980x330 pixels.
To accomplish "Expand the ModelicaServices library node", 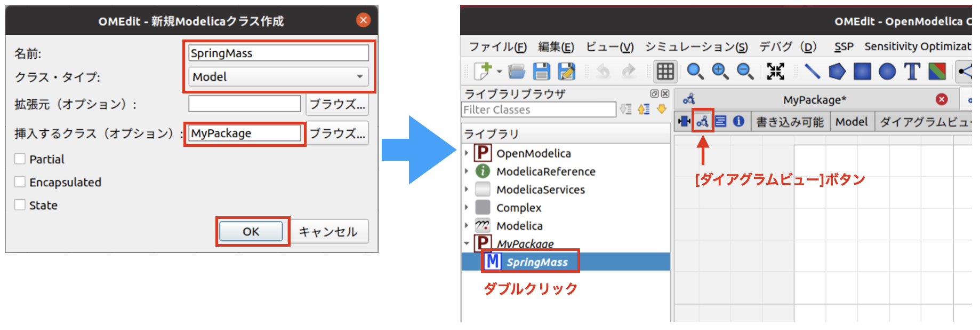I will coord(467,190).
